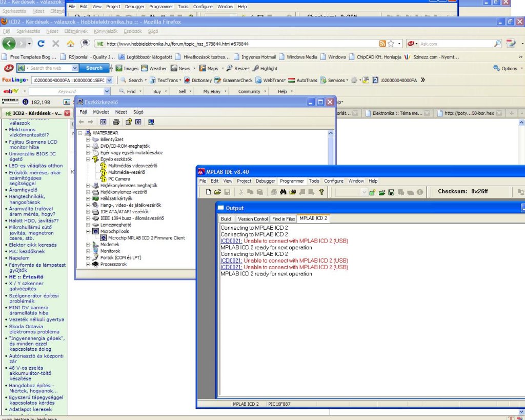Click the New File icon in MPLAB toolbar
525x420 pixels.
click(208, 192)
